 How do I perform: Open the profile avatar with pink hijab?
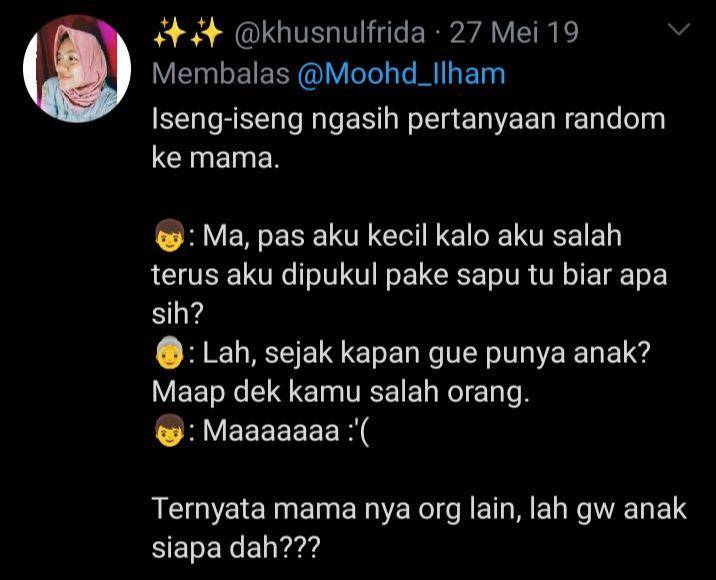77,69
